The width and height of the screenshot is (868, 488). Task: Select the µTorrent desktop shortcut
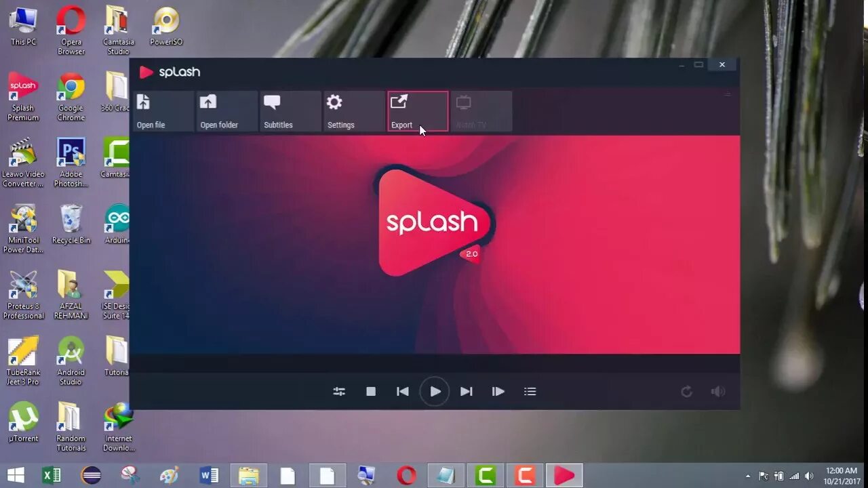pos(23,423)
